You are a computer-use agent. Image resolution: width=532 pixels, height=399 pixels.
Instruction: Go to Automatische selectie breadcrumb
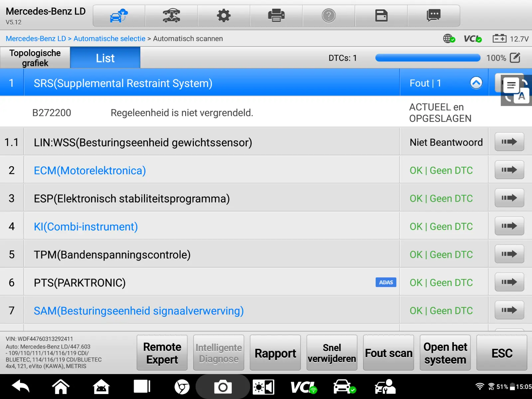(x=109, y=39)
